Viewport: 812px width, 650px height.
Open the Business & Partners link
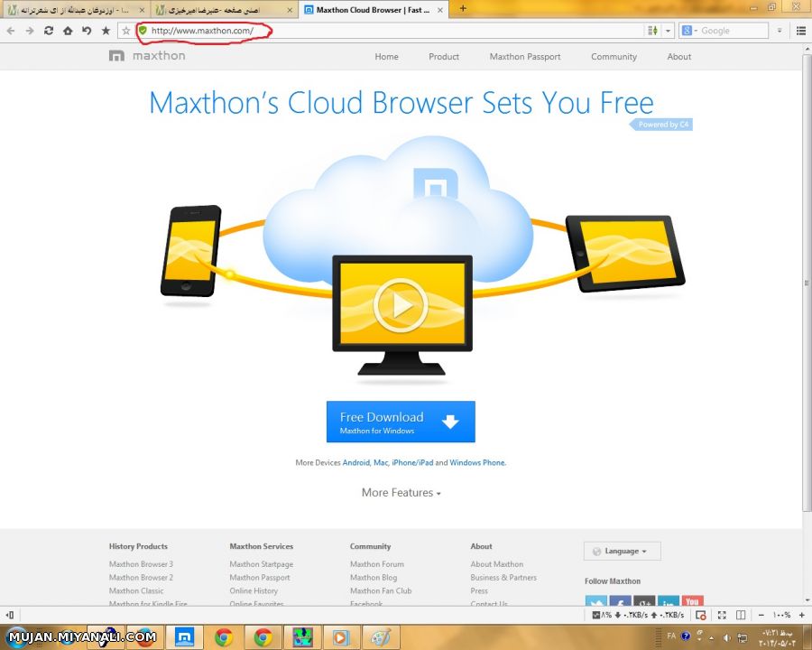click(503, 578)
